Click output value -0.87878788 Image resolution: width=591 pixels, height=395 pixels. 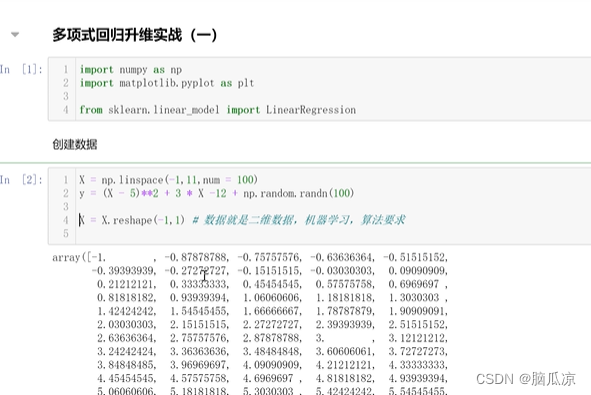(196, 257)
